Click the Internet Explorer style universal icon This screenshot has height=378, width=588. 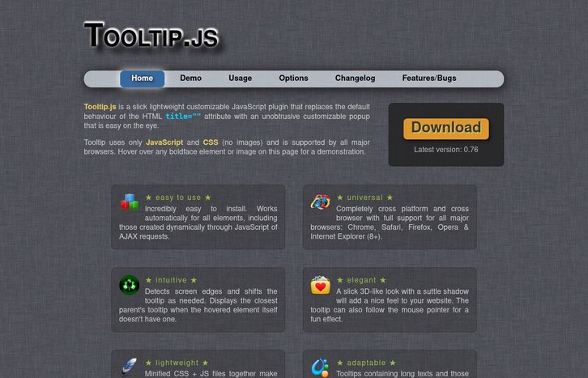coord(320,202)
